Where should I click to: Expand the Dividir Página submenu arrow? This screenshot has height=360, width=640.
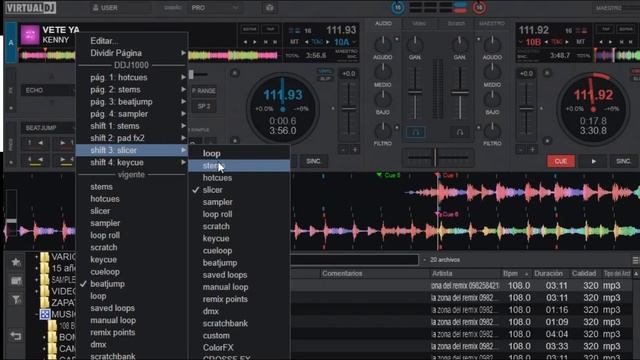(183, 53)
